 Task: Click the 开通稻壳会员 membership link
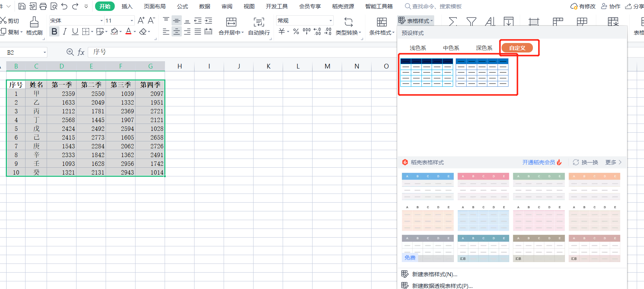tap(538, 162)
